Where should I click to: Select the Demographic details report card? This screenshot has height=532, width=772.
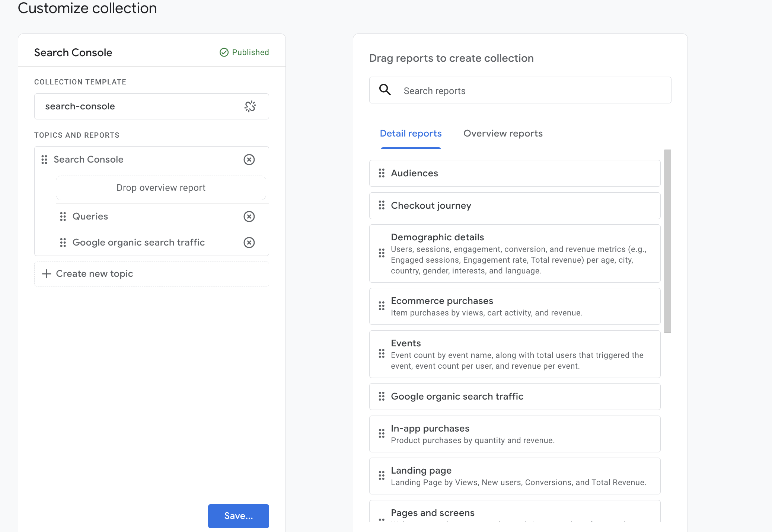(x=515, y=254)
